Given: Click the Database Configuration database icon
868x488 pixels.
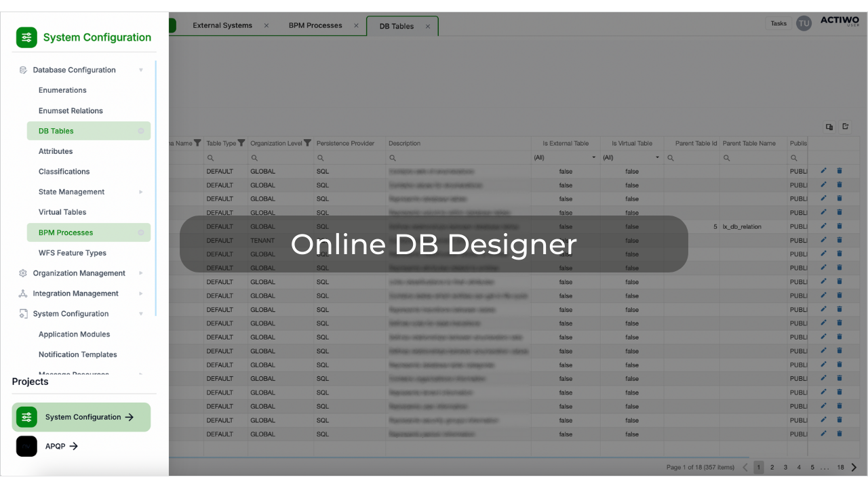Looking at the screenshot, I should pyautogui.click(x=23, y=70).
